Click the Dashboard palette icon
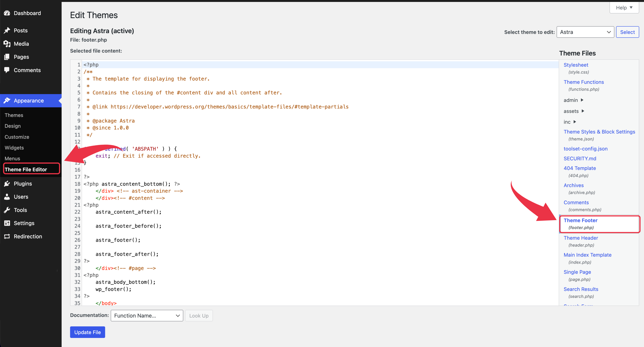The height and width of the screenshot is (347, 644). [7, 13]
